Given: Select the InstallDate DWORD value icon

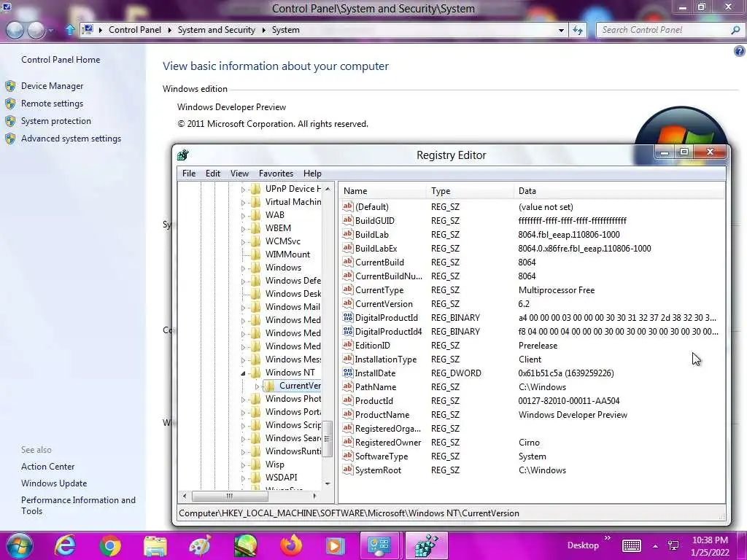Looking at the screenshot, I should (348, 373).
